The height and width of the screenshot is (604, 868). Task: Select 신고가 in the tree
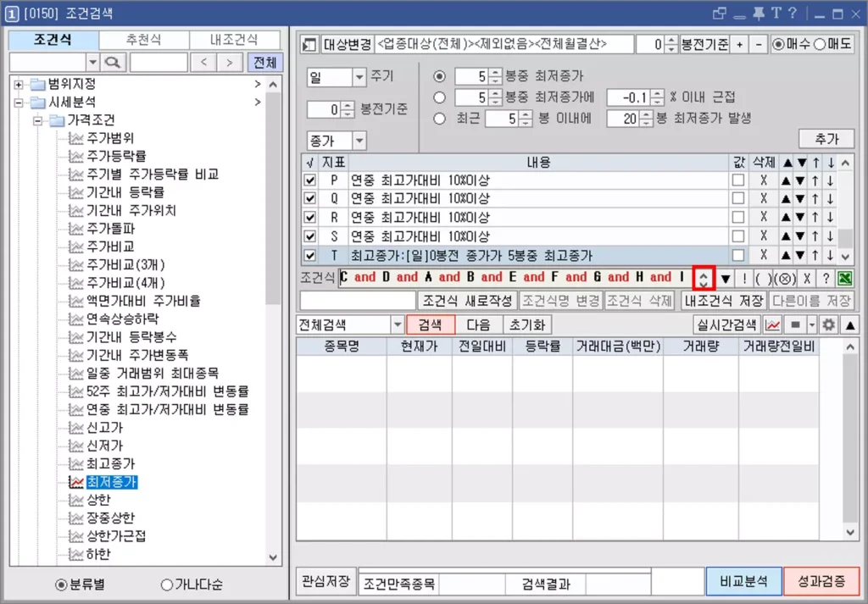point(104,428)
